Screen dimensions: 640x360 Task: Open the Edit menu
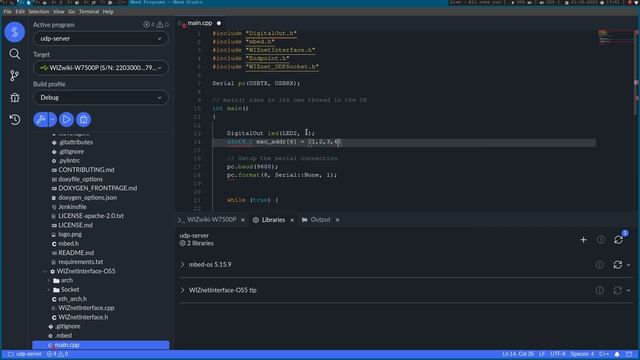pyautogui.click(x=20, y=12)
